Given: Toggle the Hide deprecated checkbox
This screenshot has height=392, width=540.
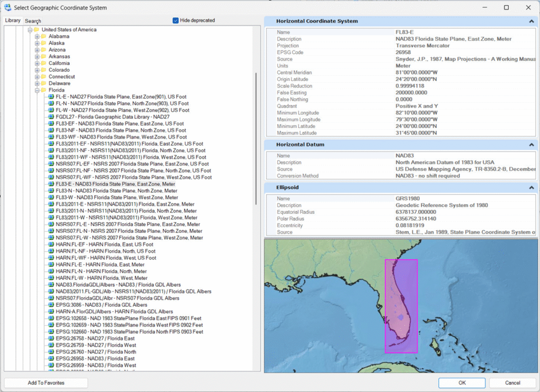Looking at the screenshot, I should [x=176, y=21].
